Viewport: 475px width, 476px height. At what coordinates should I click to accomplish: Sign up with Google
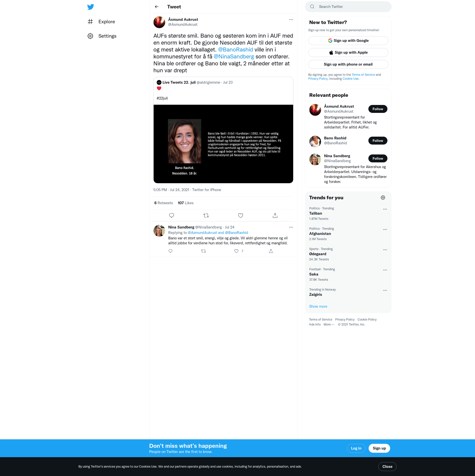(x=348, y=41)
